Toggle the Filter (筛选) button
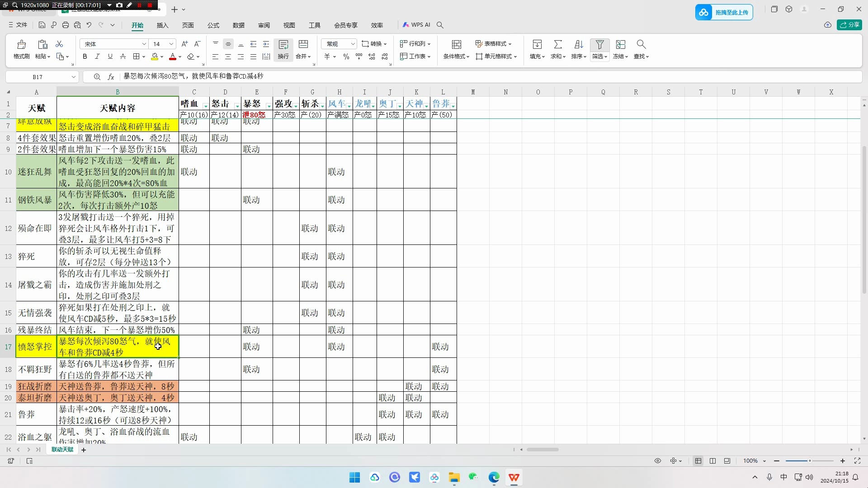Screen dimensions: 868x488 click(599, 50)
